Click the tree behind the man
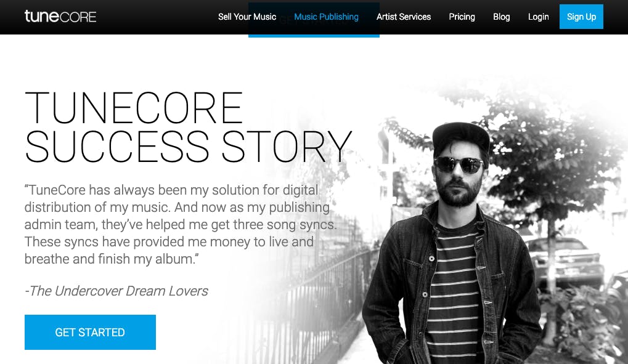This screenshot has width=628, height=364. 553,160
